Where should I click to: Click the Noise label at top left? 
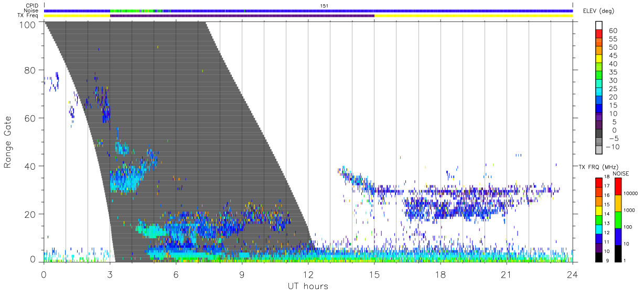pyautogui.click(x=32, y=10)
